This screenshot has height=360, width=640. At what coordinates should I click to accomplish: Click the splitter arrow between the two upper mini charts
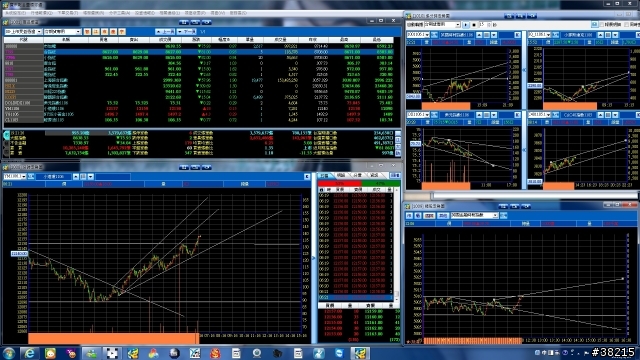(524, 70)
